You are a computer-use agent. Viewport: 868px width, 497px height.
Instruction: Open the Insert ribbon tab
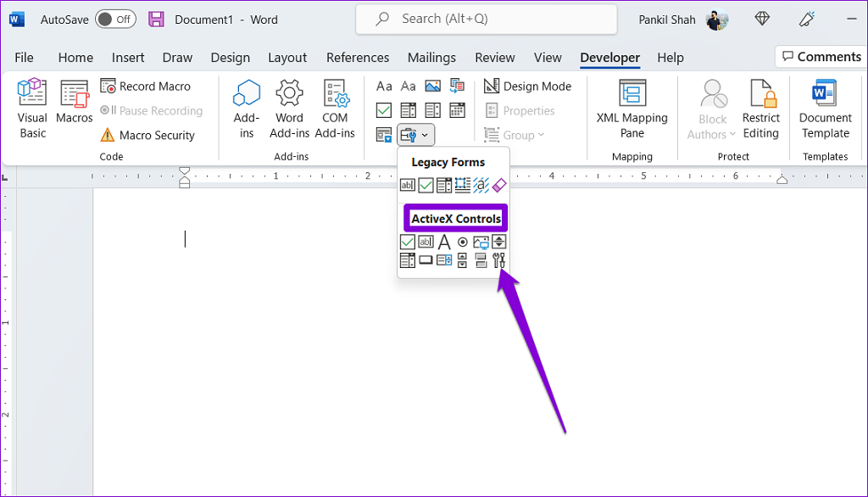128,58
